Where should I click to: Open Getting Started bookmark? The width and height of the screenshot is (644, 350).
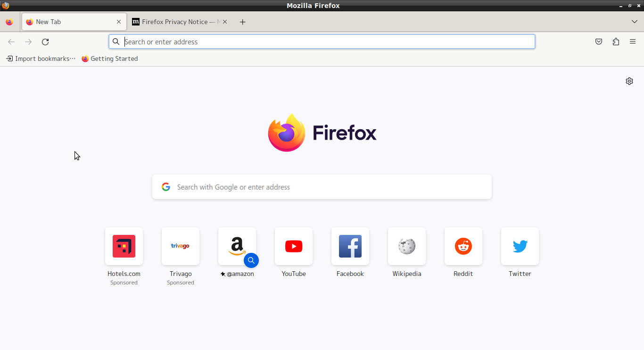pyautogui.click(x=110, y=58)
